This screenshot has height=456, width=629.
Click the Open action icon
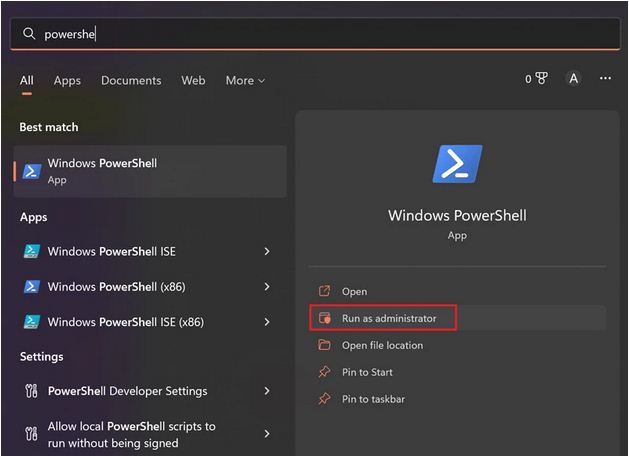[x=325, y=291]
